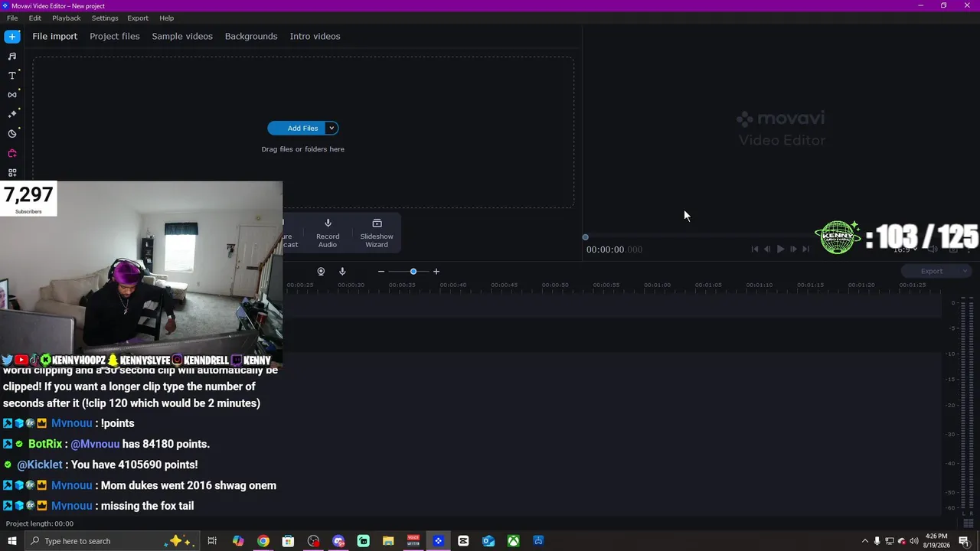Image resolution: width=980 pixels, height=551 pixels.
Task: Show hidden system tray icons
Action: pyautogui.click(x=865, y=541)
